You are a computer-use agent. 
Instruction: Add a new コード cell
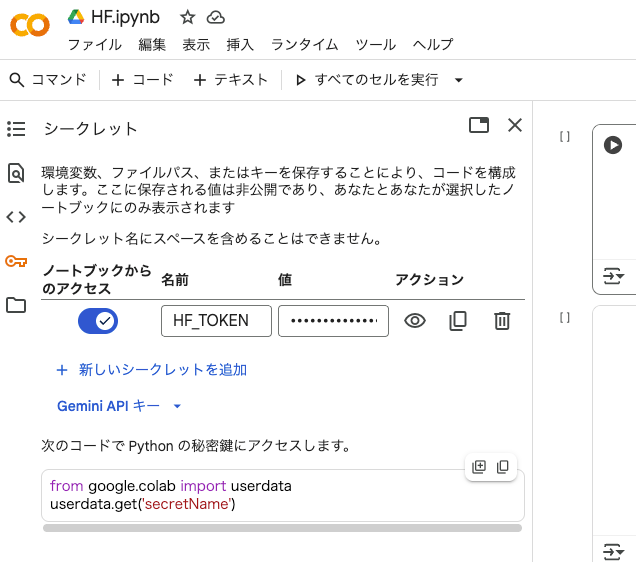coord(142,80)
